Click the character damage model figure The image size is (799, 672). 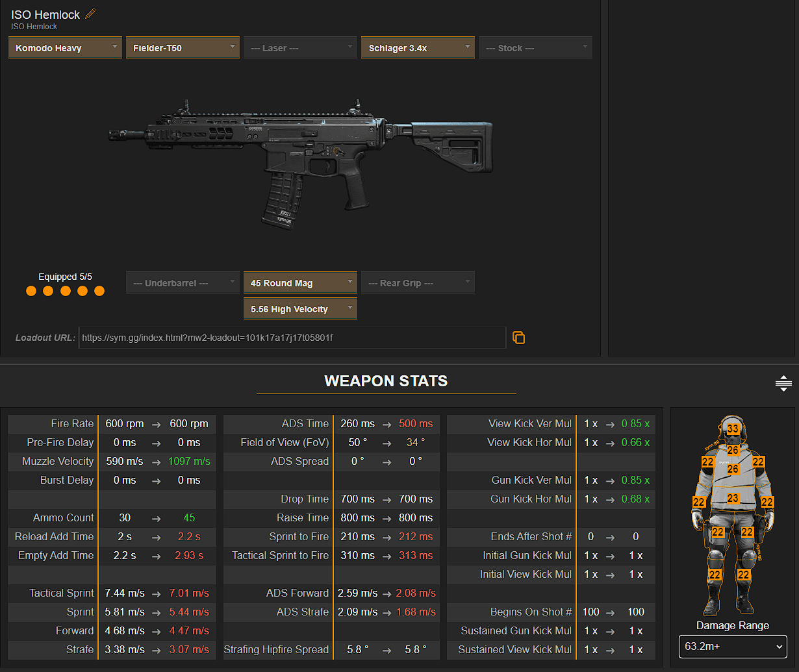tap(733, 516)
